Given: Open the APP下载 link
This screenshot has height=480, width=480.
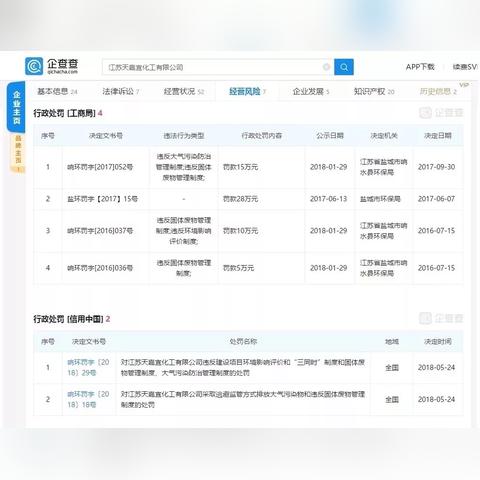Looking at the screenshot, I should pyautogui.click(x=420, y=67).
